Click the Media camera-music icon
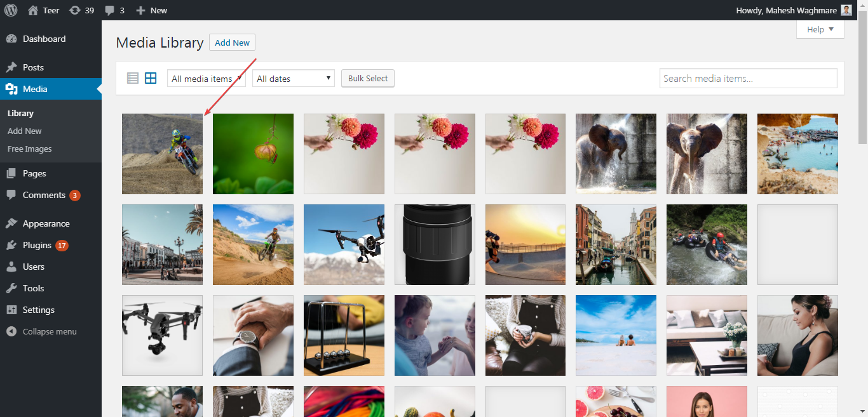The width and height of the screenshot is (868, 417). [x=11, y=89]
